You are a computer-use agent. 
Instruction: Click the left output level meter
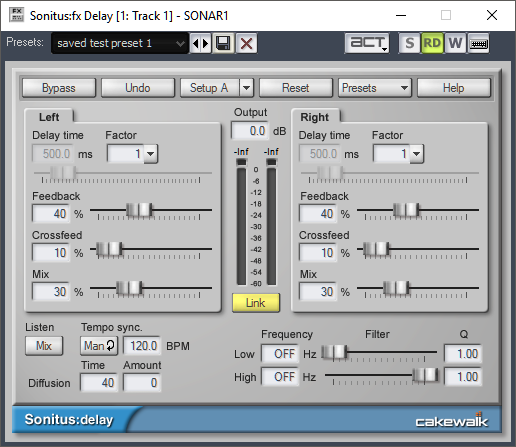pos(241,222)
